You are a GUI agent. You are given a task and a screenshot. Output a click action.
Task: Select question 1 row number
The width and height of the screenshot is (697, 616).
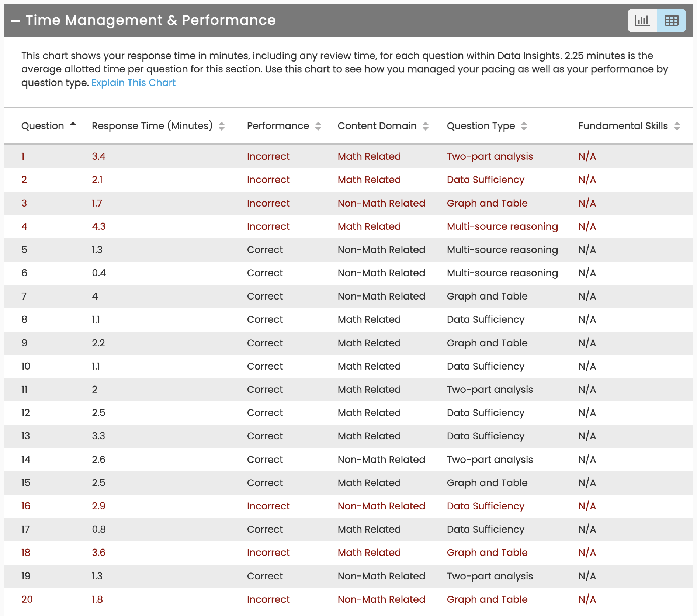point(23,156)
